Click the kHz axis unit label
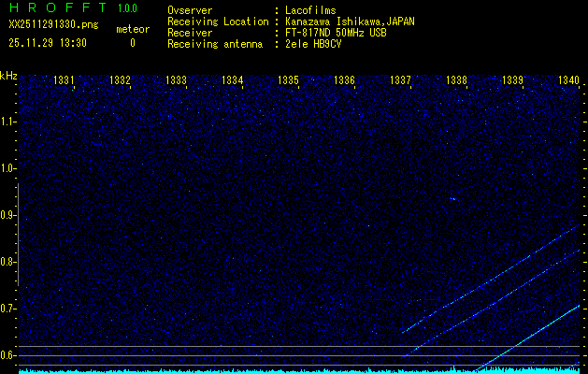The height and width of the screenshot is (374, 588). [8, 75]
